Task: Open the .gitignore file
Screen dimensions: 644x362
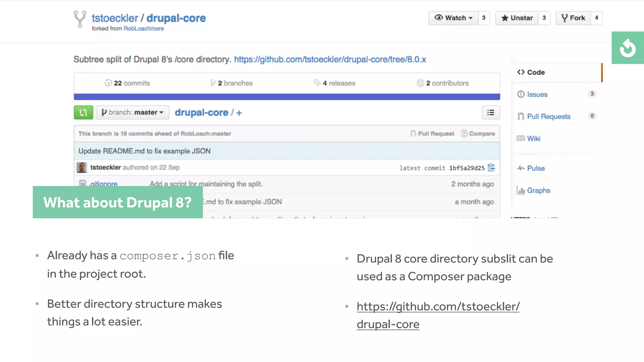Action: point(103,184)
